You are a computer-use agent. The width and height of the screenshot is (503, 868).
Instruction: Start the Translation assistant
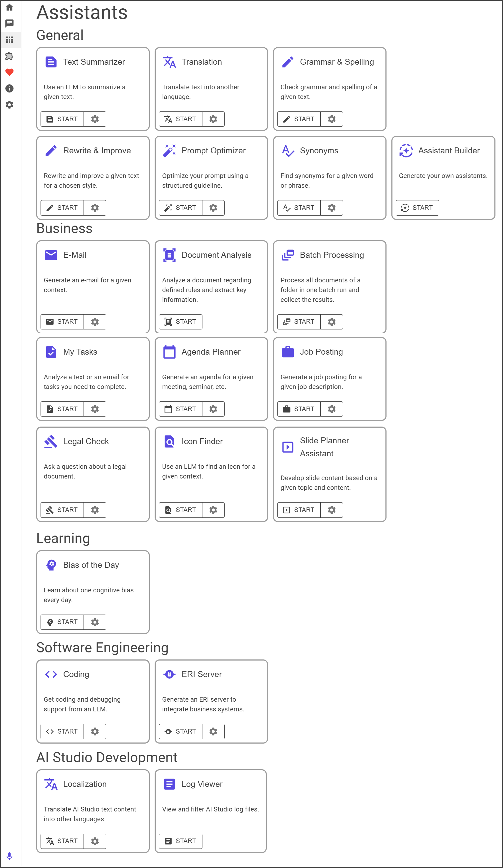coord(181,119)
